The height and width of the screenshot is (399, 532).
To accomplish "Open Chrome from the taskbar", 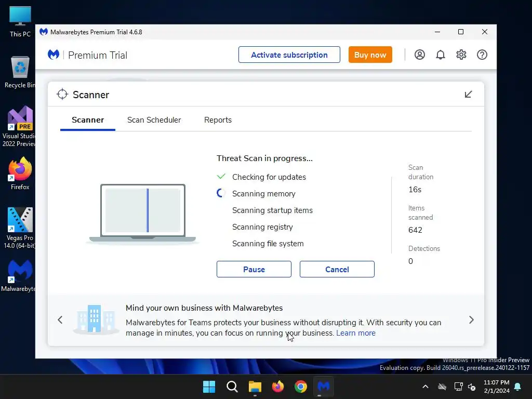I will point(301,387).
